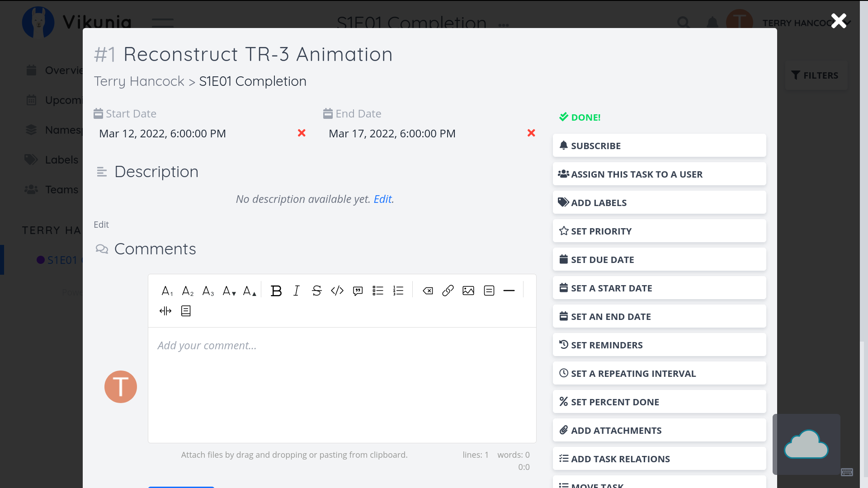Image resolution: width=868 pixels, height=488 pixels.
Task: Toggle the Done status of task
Action: pyautogui.click(x=580, y=117)
